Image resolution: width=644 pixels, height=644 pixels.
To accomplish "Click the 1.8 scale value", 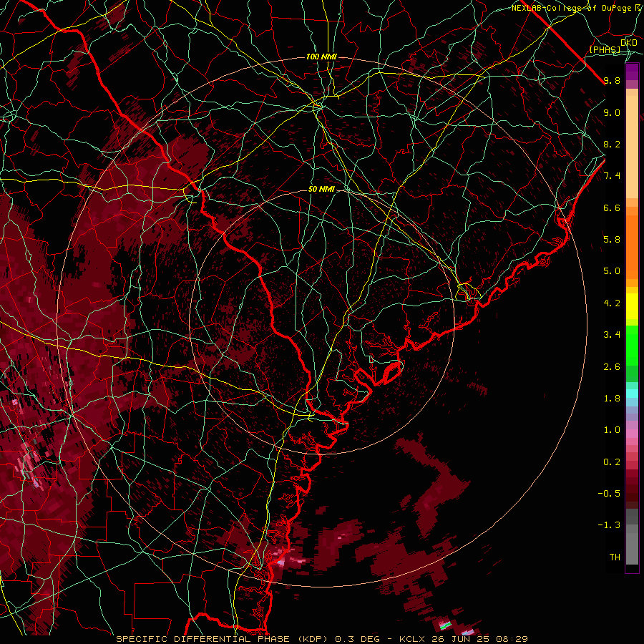I will (612, 399).
